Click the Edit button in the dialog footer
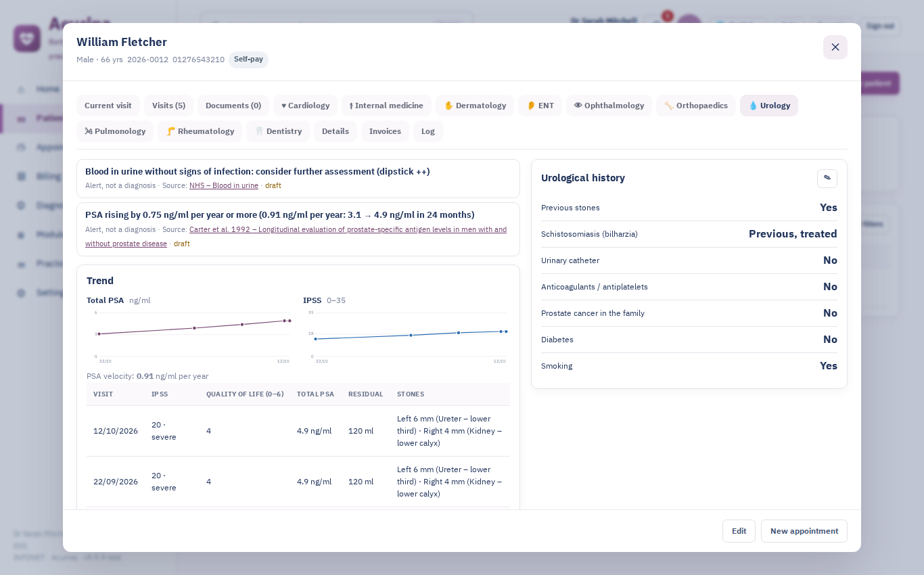 (739, 531)
